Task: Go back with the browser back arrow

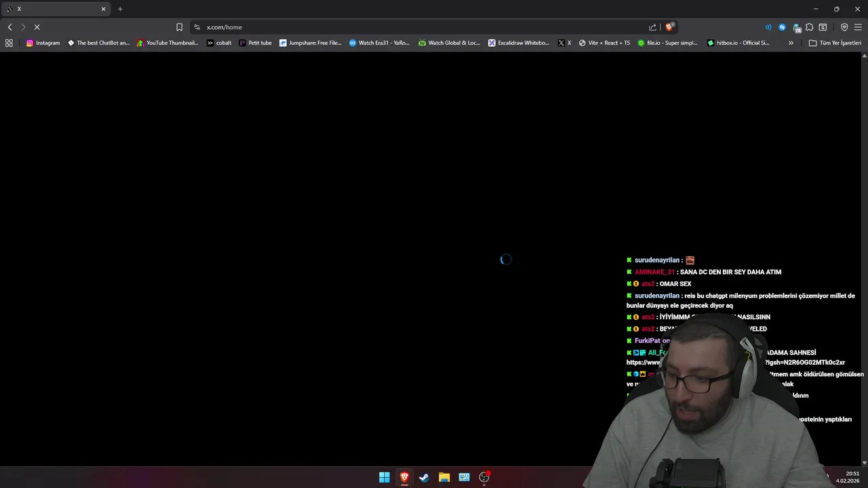Action: pos(9,27)
